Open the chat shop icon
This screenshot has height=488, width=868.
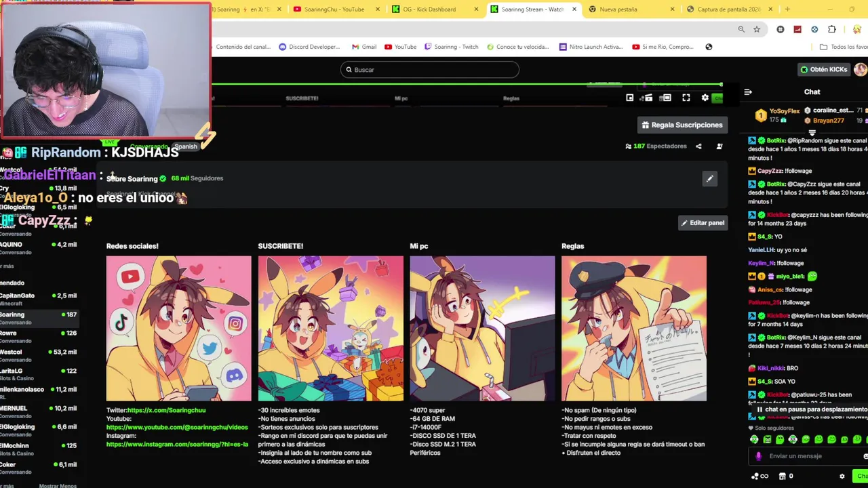[783, 476]
